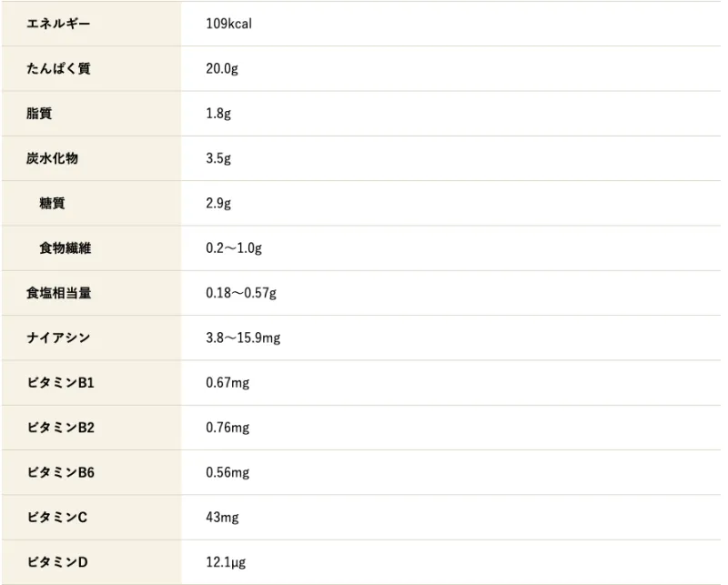Click the ナイアシン row label
This screenshot has width=728, height=585.
coord(58,338)
